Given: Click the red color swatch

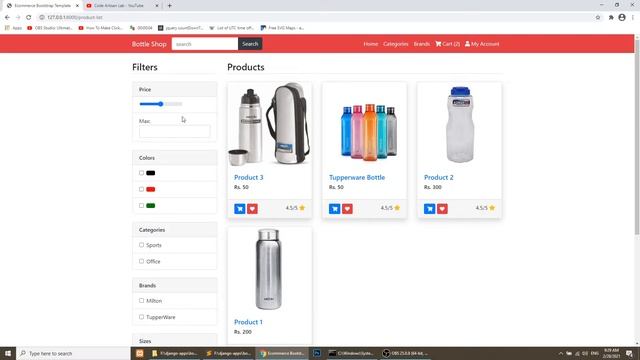Looking at the screenshot, I should (151, 189).
